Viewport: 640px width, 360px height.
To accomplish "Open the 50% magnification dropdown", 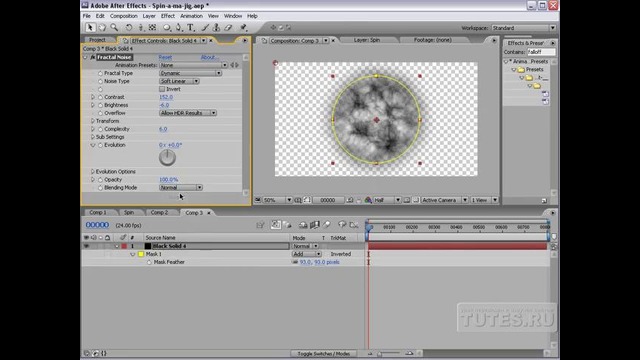I will click(x=278, y=200).
